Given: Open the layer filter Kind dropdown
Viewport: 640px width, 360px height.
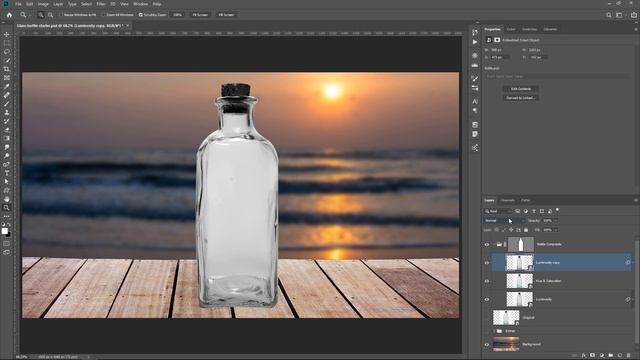Looking at the screenshot, I should click(x=498, y=211).
